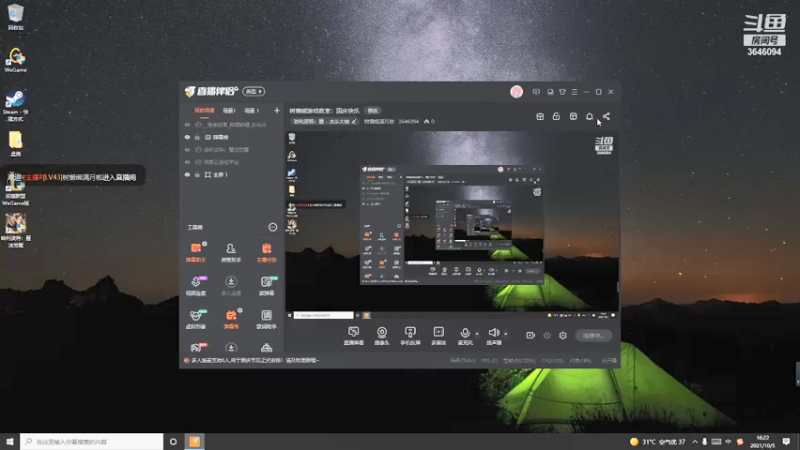Toggle visibility of the 全屏 1 source
The height and width of the screenshot is (450, 800).
coord(187,174)
